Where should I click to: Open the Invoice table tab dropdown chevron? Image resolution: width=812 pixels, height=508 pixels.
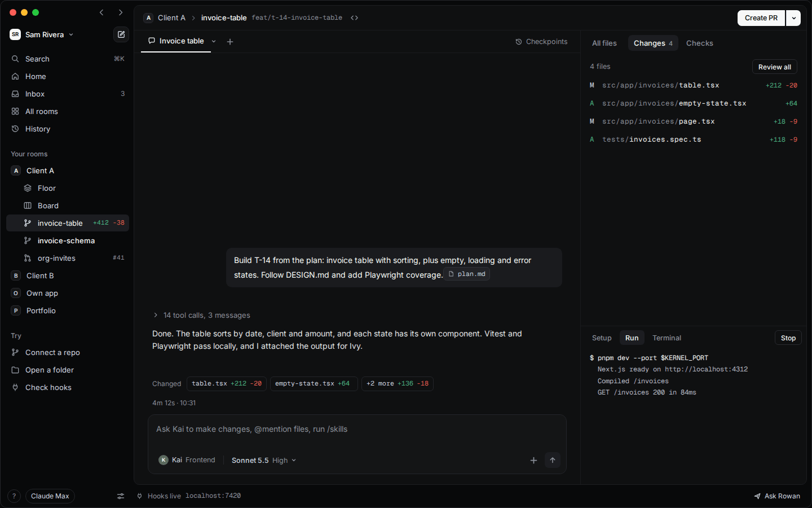(214, 41)
